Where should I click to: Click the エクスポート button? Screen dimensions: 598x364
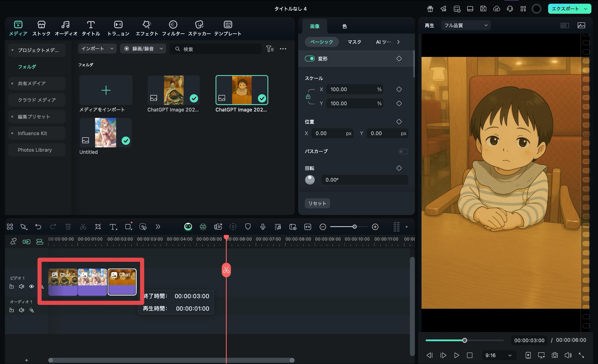[x=565, y=9]
